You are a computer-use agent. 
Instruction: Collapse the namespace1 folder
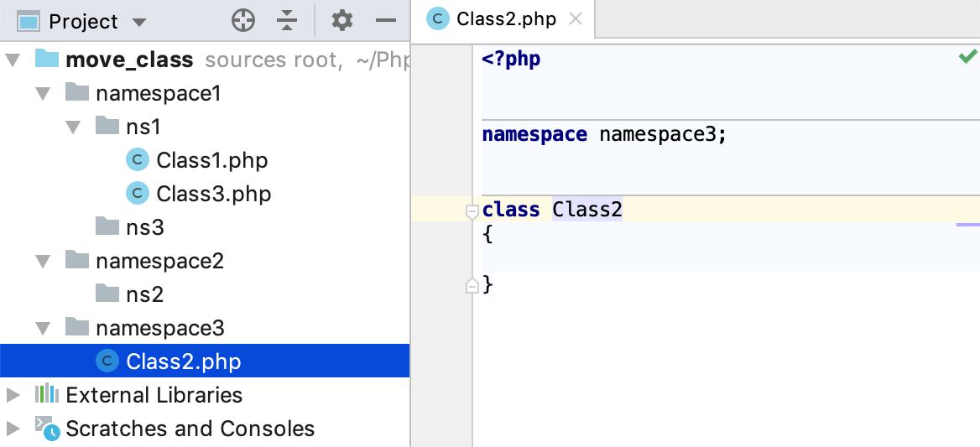pos(43,93)
